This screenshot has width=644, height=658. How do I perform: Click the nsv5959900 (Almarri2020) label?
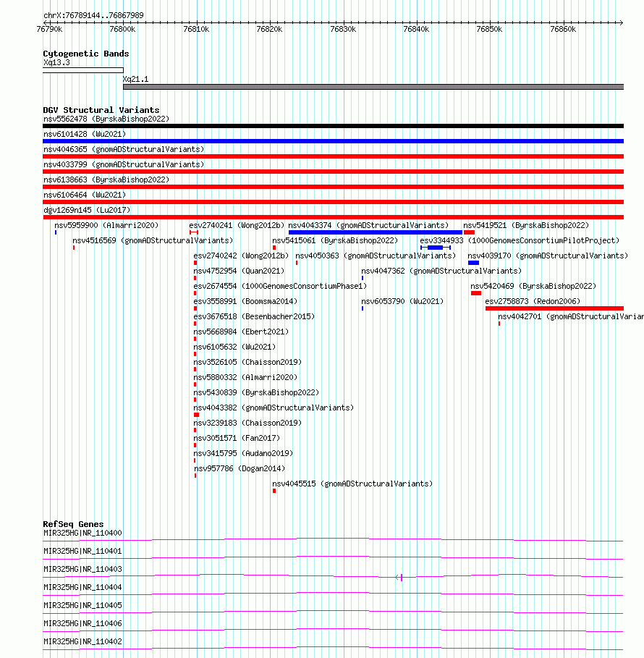click(x=106, y=225)
